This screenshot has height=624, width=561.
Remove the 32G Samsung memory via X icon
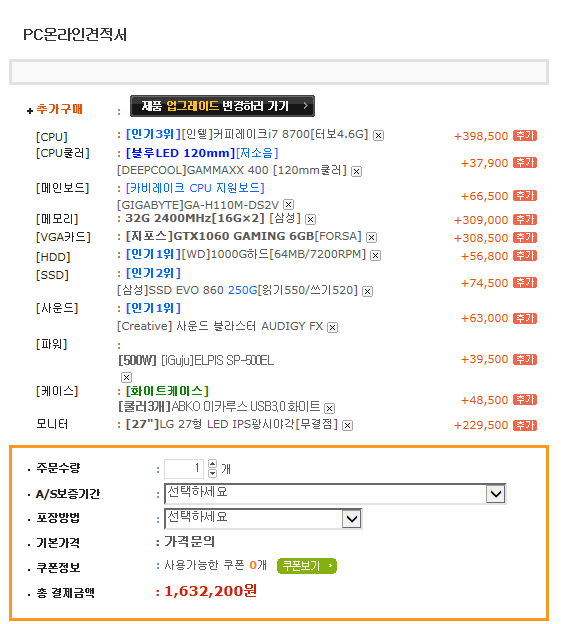pos(311,219)
